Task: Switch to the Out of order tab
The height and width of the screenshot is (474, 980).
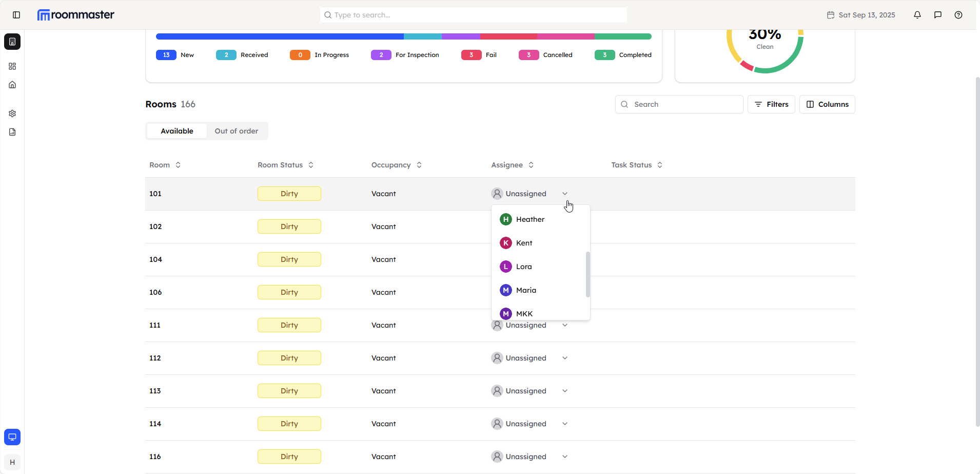Action: click(x=236, y=131)
